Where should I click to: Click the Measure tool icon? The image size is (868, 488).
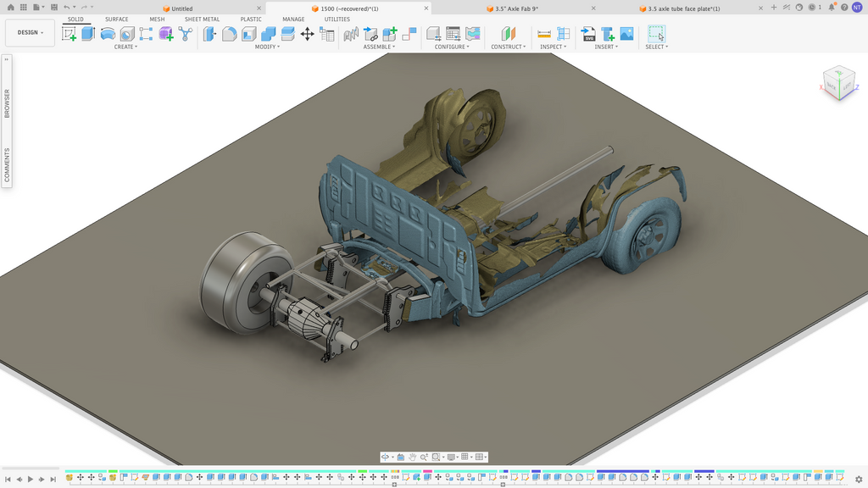click(x=544, y=34)
